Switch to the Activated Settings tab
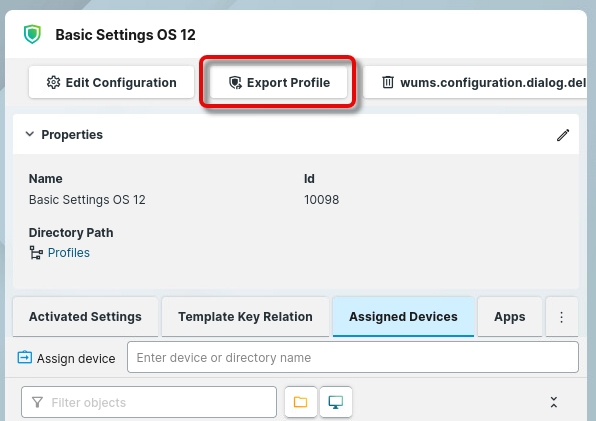 [x=85, y=317]
